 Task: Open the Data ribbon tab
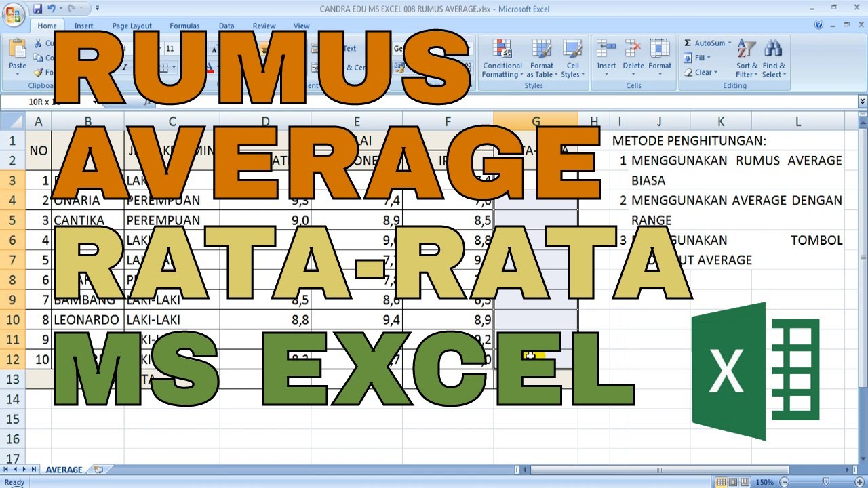(226, 26)
